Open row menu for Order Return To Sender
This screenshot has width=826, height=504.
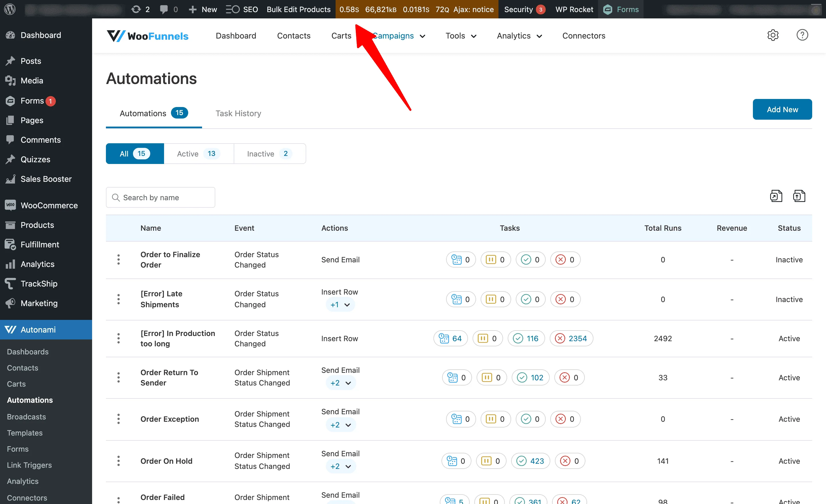[118, 377]
